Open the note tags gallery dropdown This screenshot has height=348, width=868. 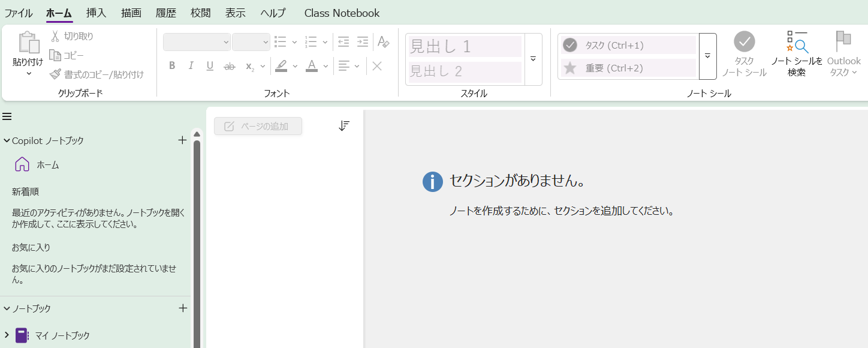706,56
